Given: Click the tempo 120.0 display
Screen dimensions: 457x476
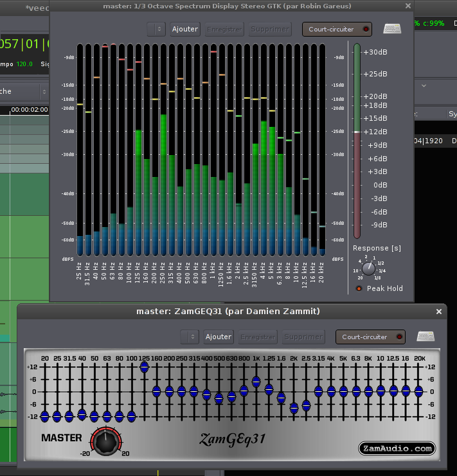Looking at the screenshot, I should click(x=24, y=64).
